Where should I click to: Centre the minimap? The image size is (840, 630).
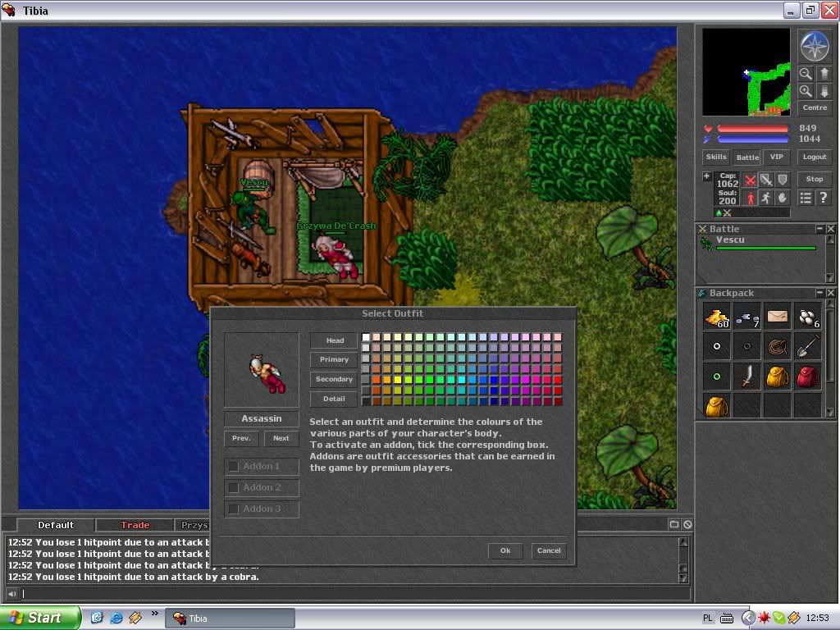pos(815,107)
